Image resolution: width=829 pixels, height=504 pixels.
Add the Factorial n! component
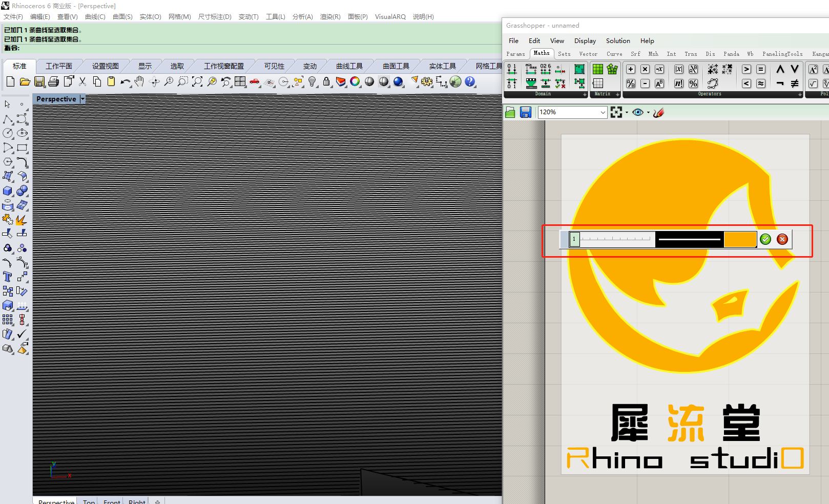679,83
